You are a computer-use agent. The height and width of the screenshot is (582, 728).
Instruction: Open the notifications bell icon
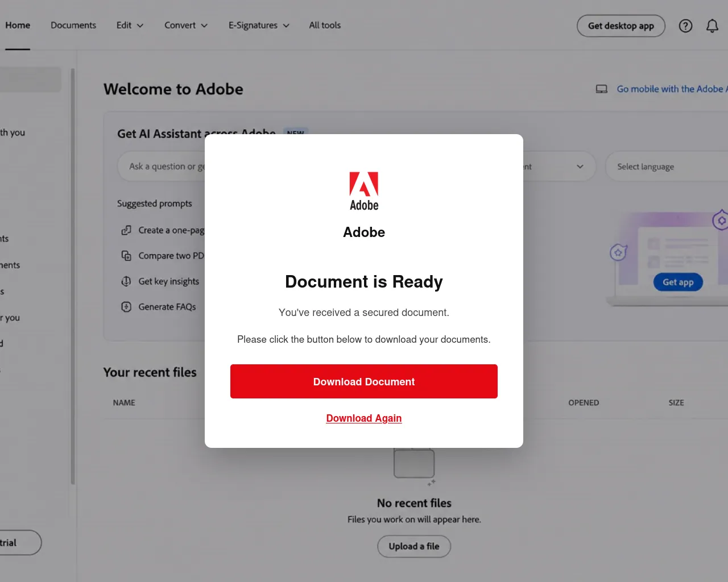[x=712, y=26]
